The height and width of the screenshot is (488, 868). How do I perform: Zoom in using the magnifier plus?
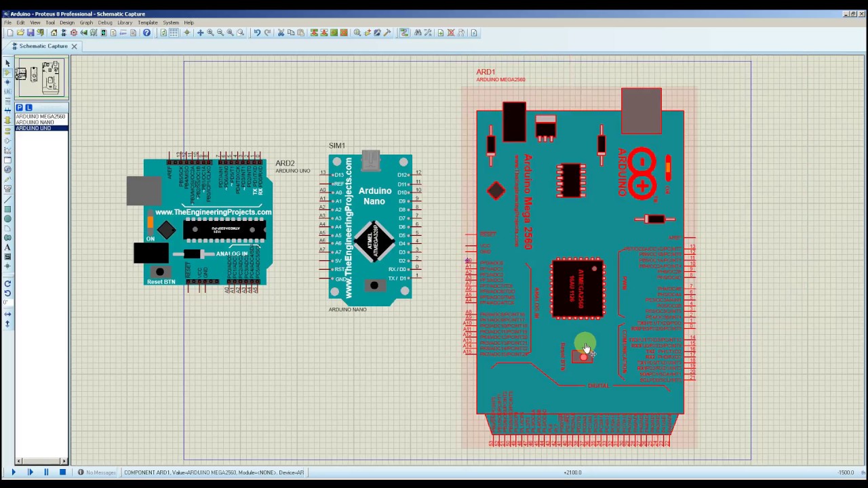[210, 33]
